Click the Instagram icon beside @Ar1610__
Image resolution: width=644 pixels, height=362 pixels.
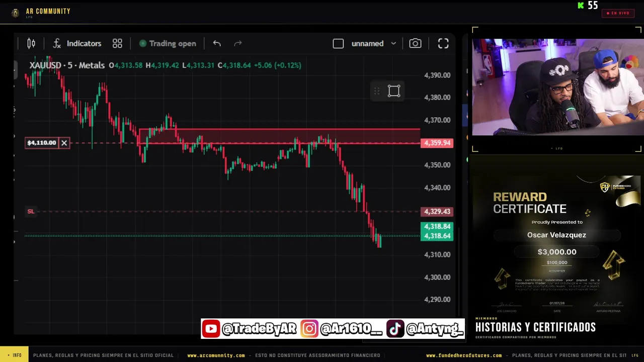(x=309, y=329)
